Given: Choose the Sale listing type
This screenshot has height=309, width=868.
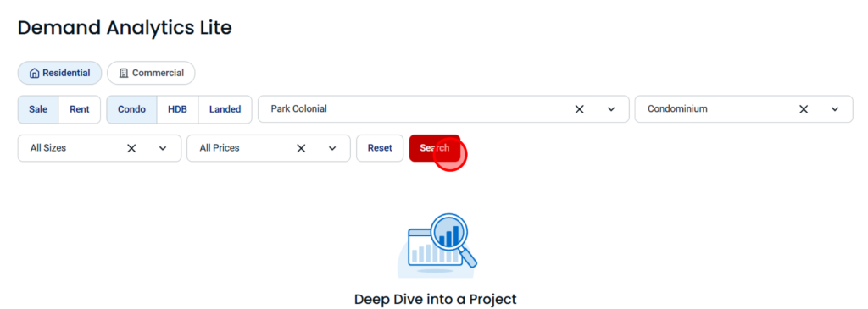Looking at the screenshot, I should tap(38, 109).
